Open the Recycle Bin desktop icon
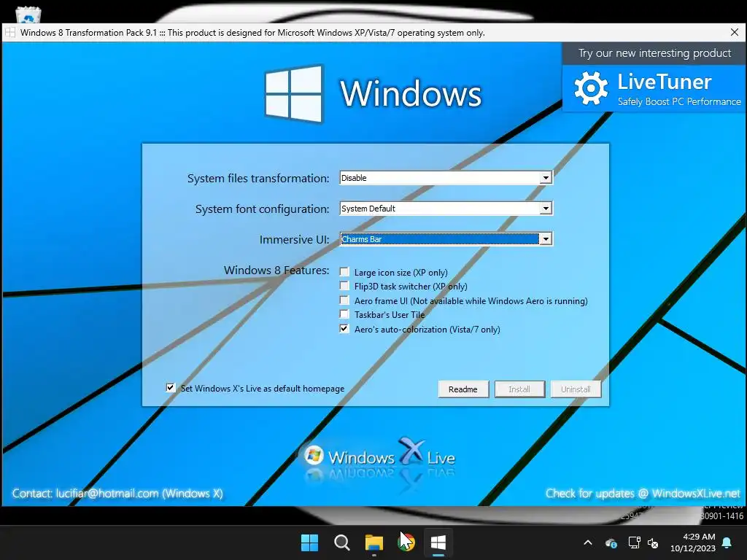The width and height of the screenshot is (747, 560). coord(28,15)
